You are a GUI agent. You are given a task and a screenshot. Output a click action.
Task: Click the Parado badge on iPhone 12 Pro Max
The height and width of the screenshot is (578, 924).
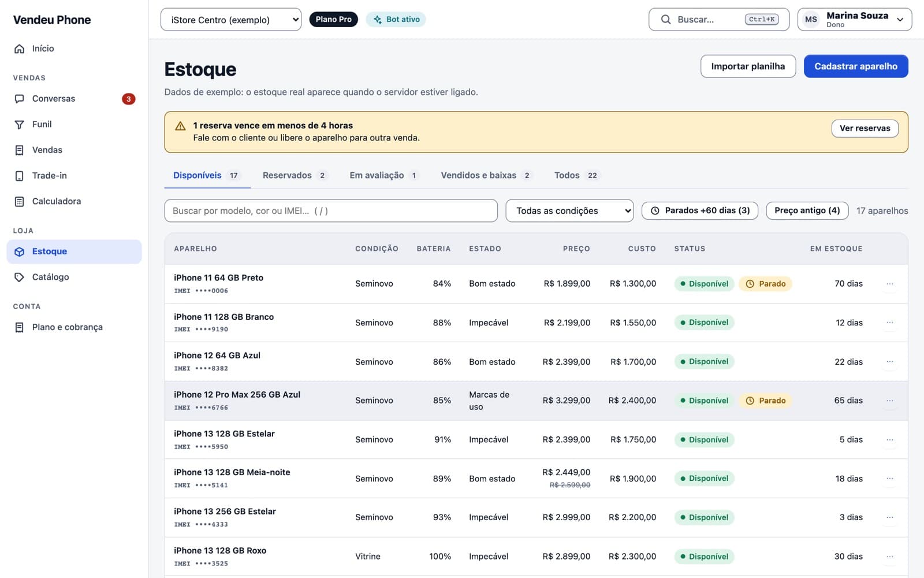[x=765, y=401]
